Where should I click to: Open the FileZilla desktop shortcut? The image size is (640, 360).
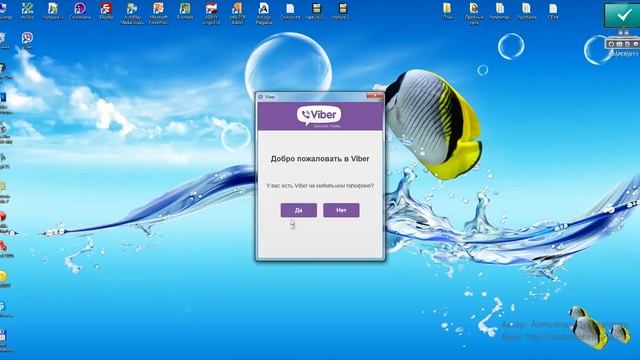coord(106,11)
